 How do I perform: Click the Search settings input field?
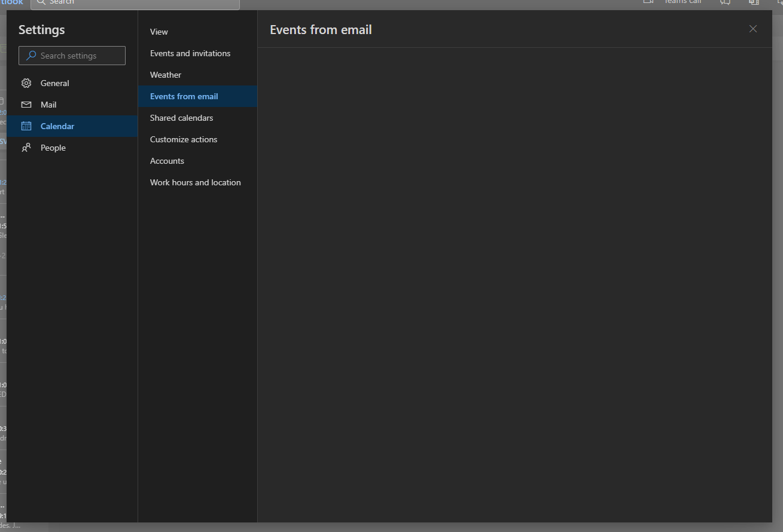tap(72, 56)
